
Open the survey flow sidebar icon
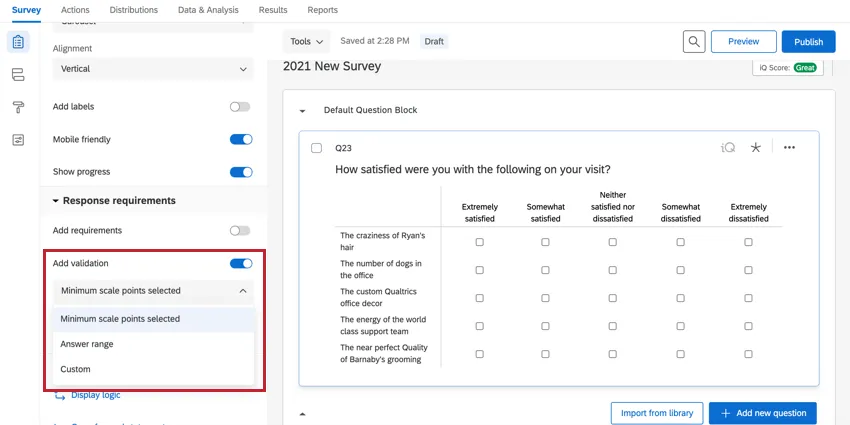click(x=18, y=75)
